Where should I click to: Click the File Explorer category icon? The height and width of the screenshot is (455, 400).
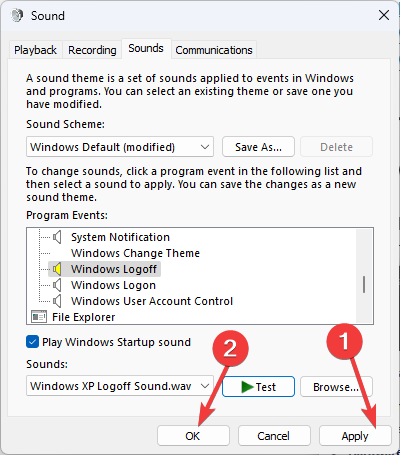click(x=39, y=317)
